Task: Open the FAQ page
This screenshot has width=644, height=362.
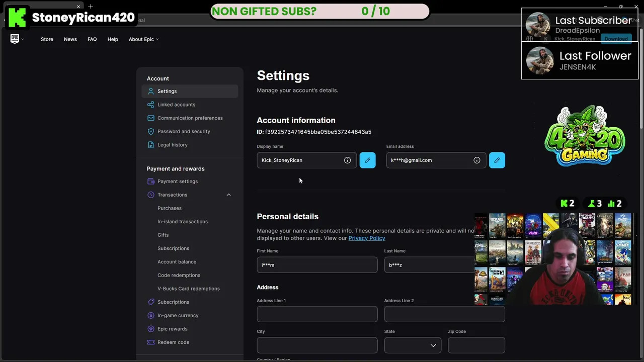Action: 92,39
